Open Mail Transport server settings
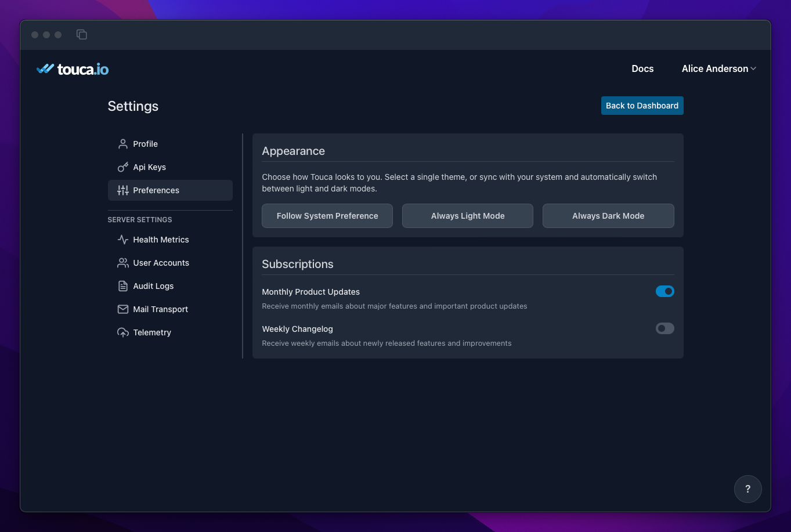Viewport: 791px width, 532px height. click(170, 309)
